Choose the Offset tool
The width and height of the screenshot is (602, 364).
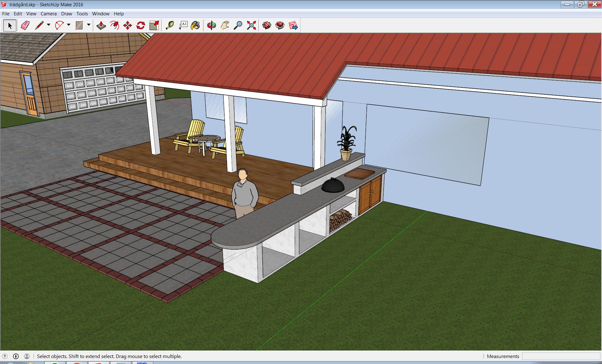point(114,25)
